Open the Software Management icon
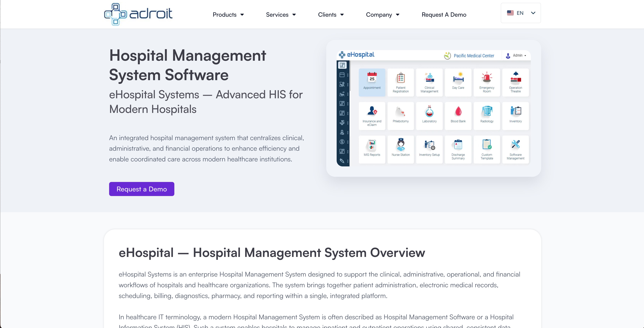This screenshot has width=644, height=328. click(x=515, y=149)
